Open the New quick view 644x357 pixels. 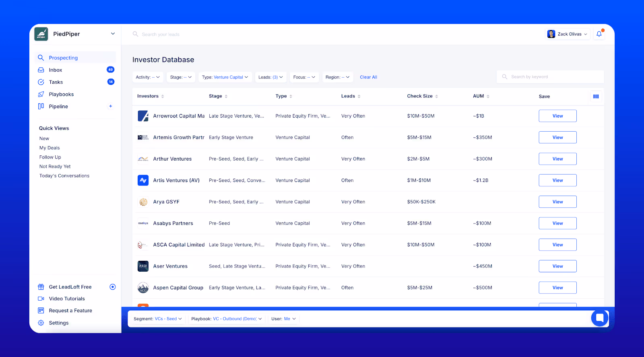[x=44, y=138]
